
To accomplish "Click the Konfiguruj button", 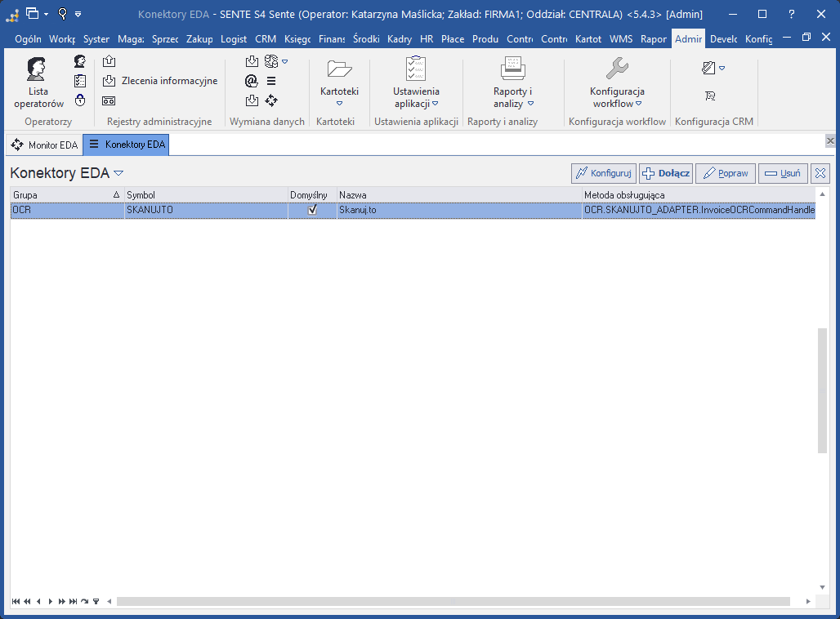I will pyautogui.click(x=604, y=173).
